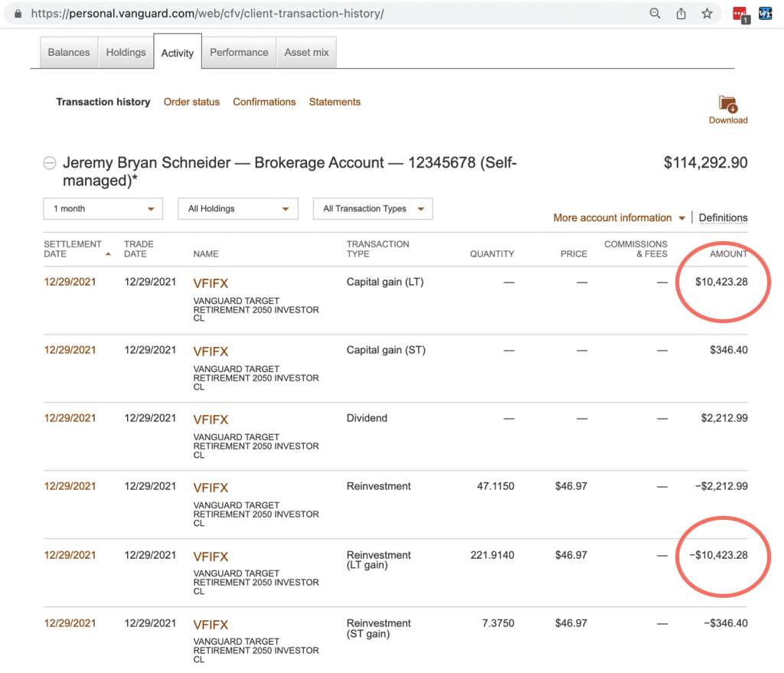Click the $346.40 short-term gain amount
The width and height of the screenshot is (784, 673).
click(x=729, y=350)
